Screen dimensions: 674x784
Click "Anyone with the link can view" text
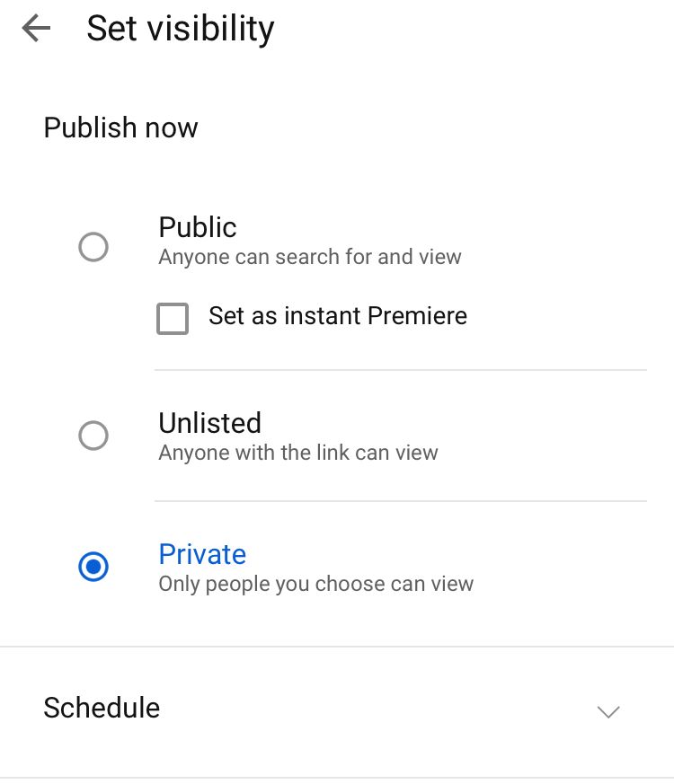tap(298, 453)
